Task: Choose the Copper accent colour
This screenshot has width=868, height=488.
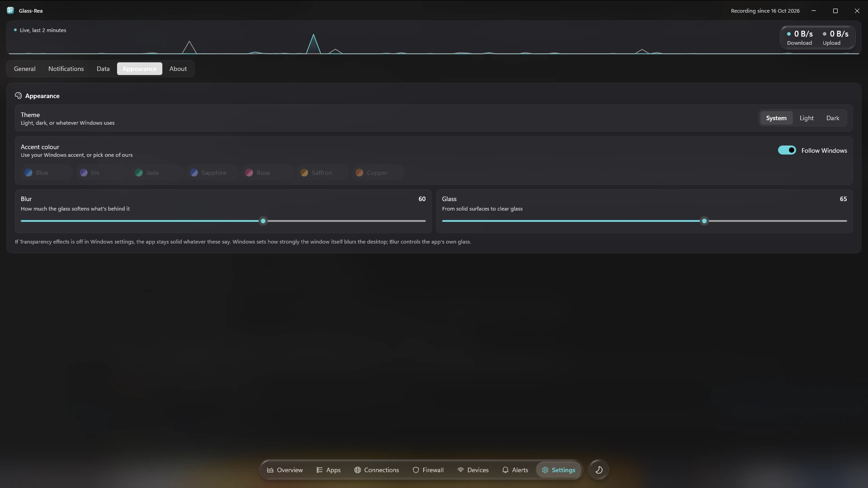Action: click(x=377, y=173)
